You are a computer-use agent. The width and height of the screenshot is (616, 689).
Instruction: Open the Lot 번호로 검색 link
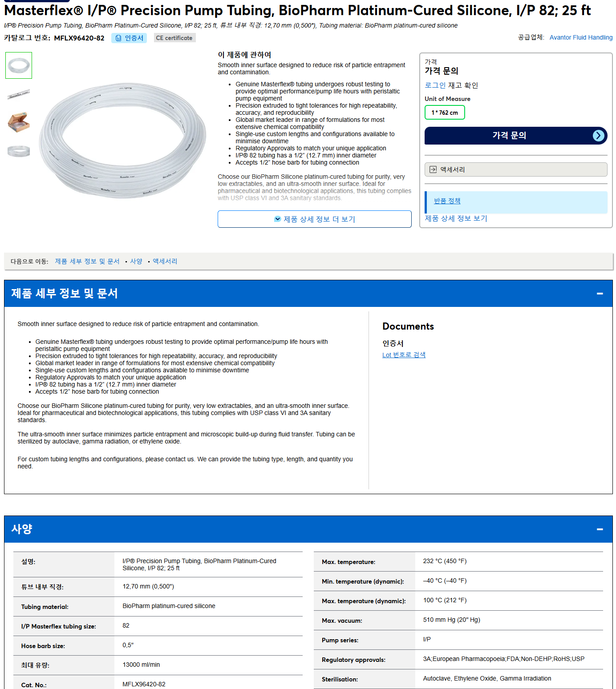[x=404, y=355]
